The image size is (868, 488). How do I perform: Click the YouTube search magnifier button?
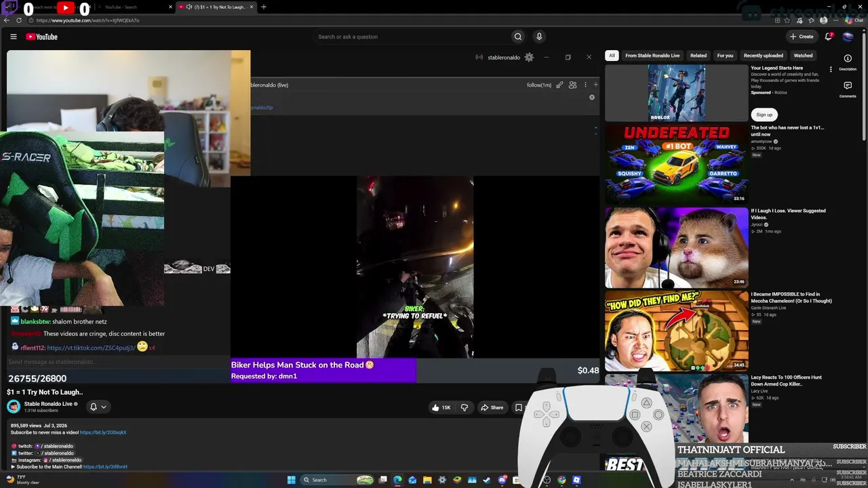pyautogui.click(x=518, y=37)
